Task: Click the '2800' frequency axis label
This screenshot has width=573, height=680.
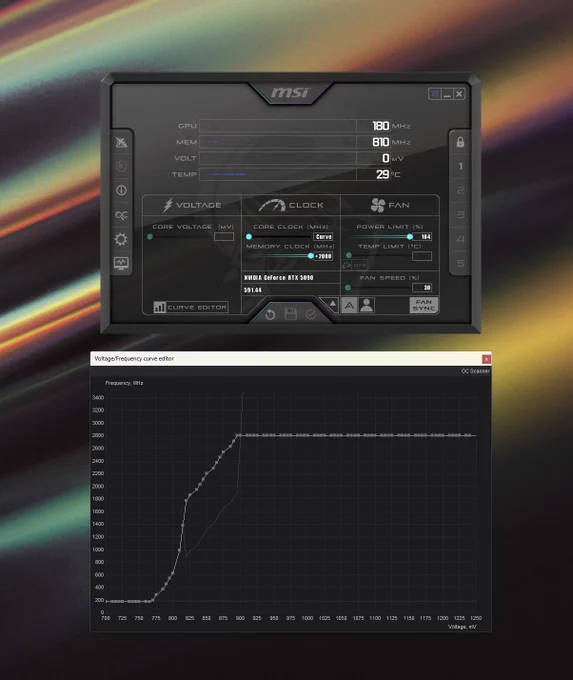Action: tap(98, 435)
